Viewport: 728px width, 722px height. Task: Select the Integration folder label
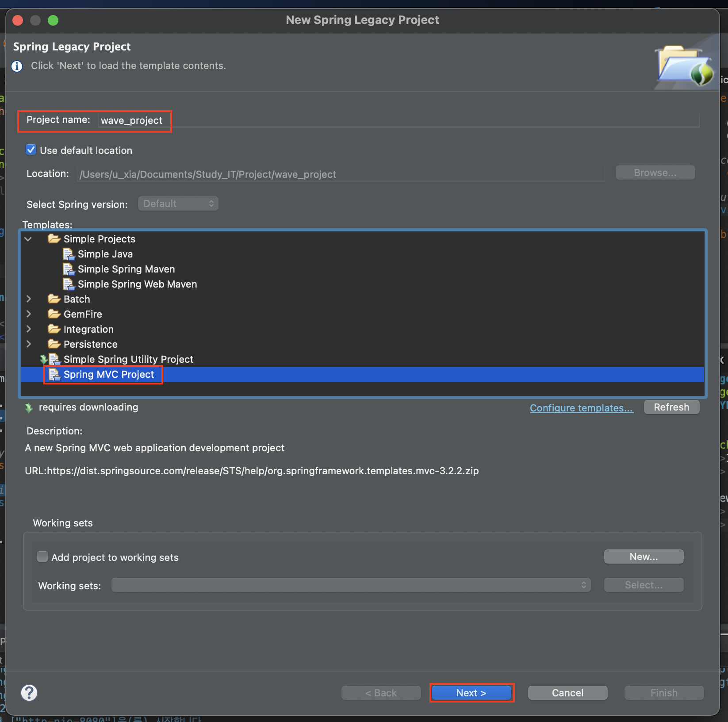(x=88, y=329)
